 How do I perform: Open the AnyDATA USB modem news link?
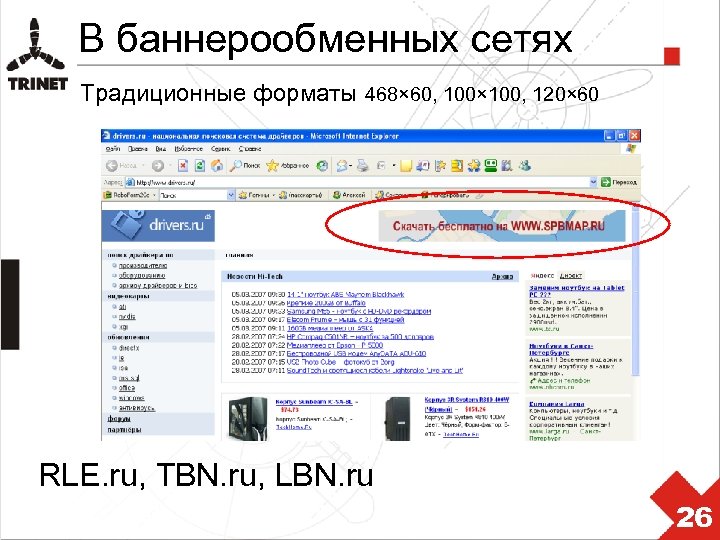356,354
